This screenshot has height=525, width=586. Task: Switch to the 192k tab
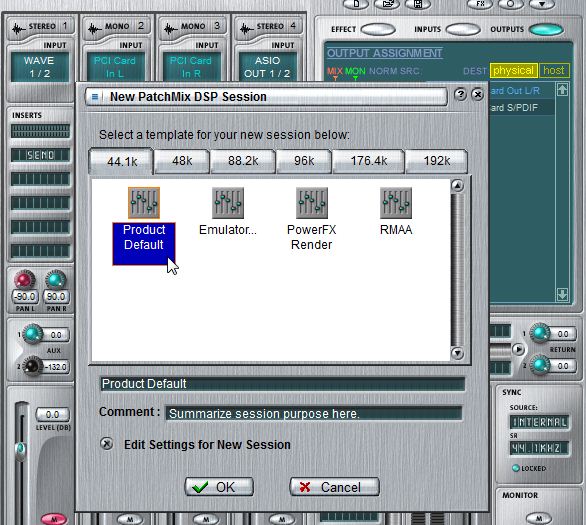[437, 161]
